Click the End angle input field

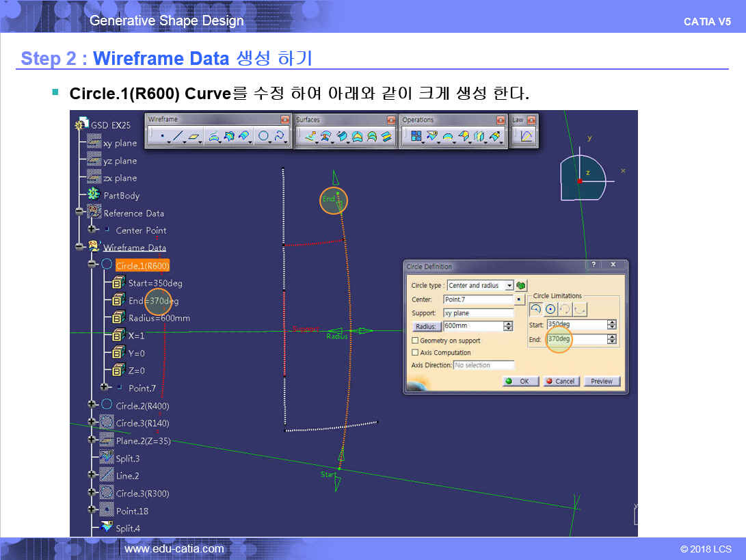(x=576, y=339)
